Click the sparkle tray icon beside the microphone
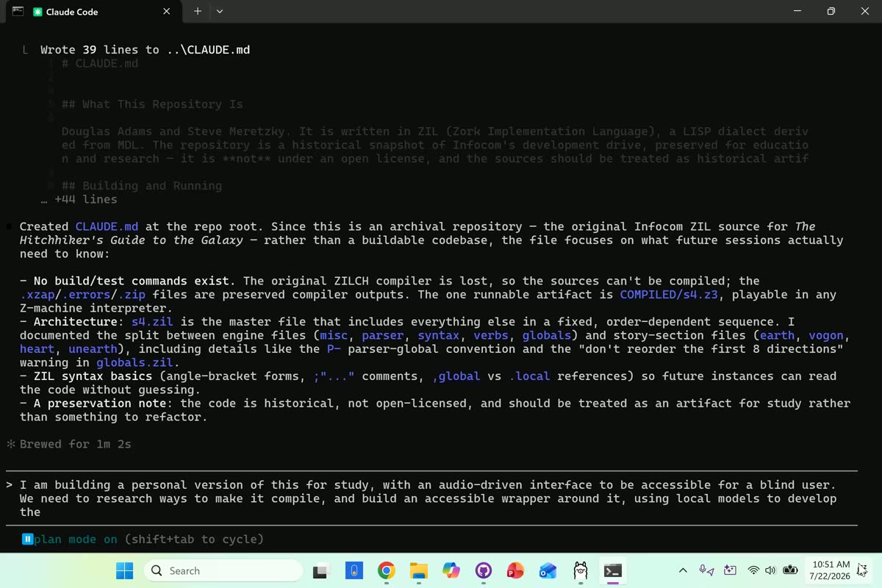882x588 pixels. tap(730, 570)
